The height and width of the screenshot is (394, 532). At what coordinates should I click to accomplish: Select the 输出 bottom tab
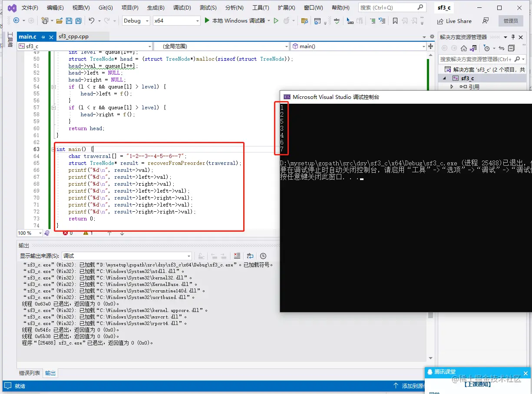50,373
